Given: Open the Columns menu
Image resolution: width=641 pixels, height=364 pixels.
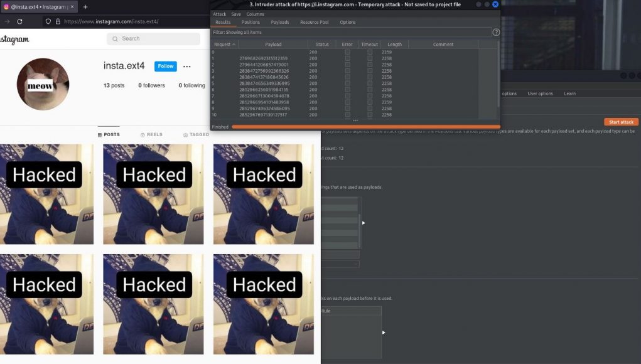Looking at the screenshot, I should pyautogui.click(x=255, y=14).
